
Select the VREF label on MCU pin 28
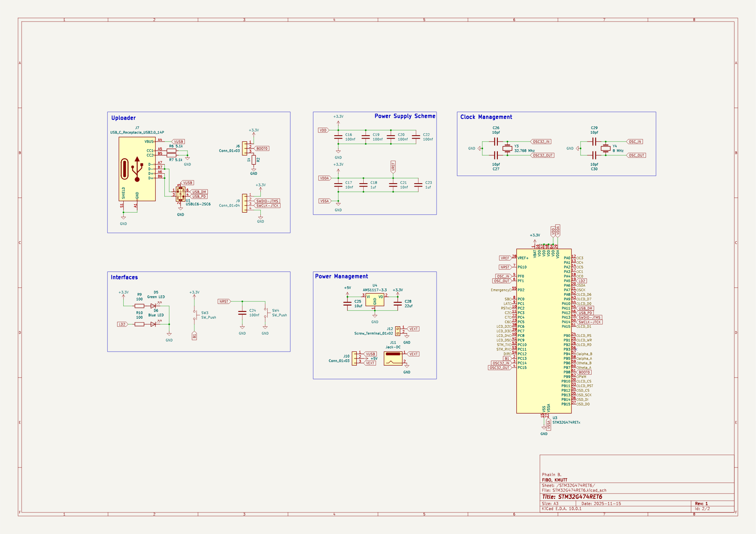505,258
